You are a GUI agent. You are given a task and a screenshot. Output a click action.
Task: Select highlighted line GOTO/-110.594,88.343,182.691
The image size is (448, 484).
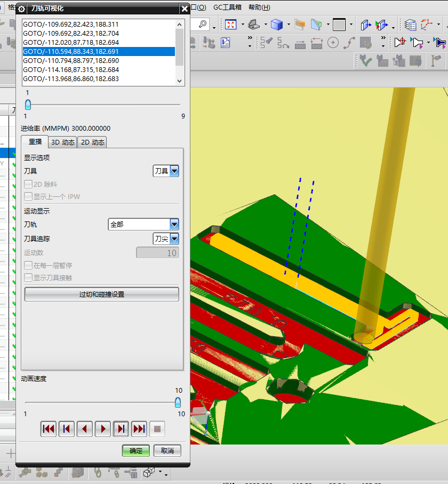tap(99, 52)
